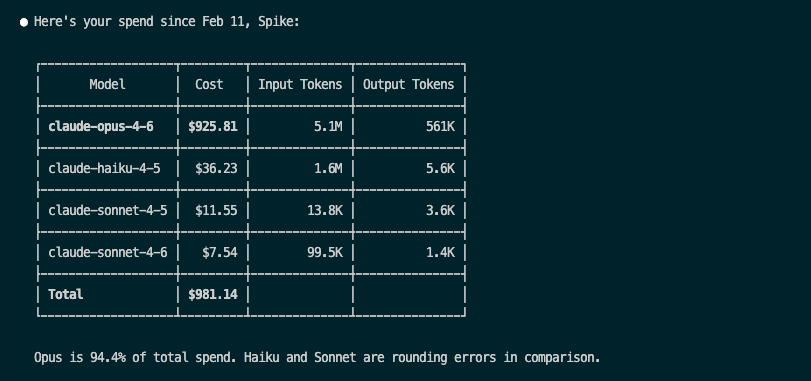
Task: Select the 561K output tokens value
Action: click(440, 127)
